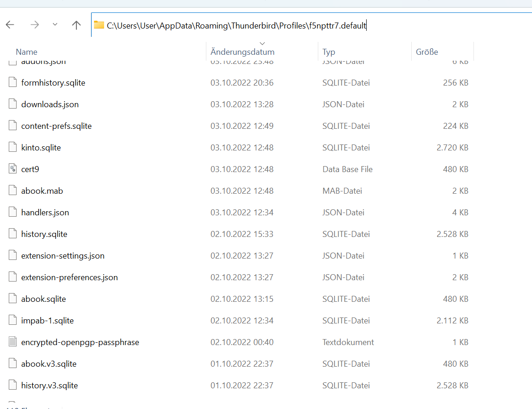The height and width of the screenshot is (409, 532).
Task: Click the date 03.10.2022 20:36
Action: 242,83
